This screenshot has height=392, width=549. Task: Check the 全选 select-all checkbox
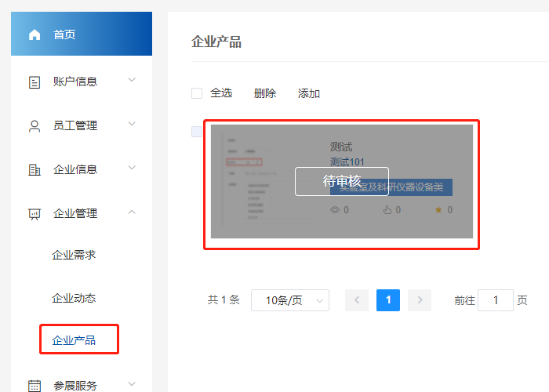click(197, 93)
